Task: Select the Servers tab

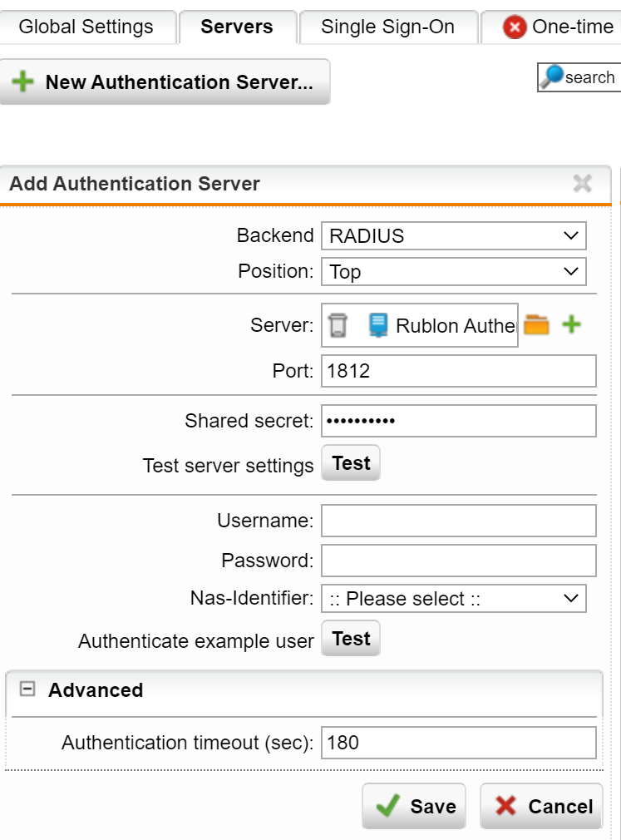Action: (237, 27)
